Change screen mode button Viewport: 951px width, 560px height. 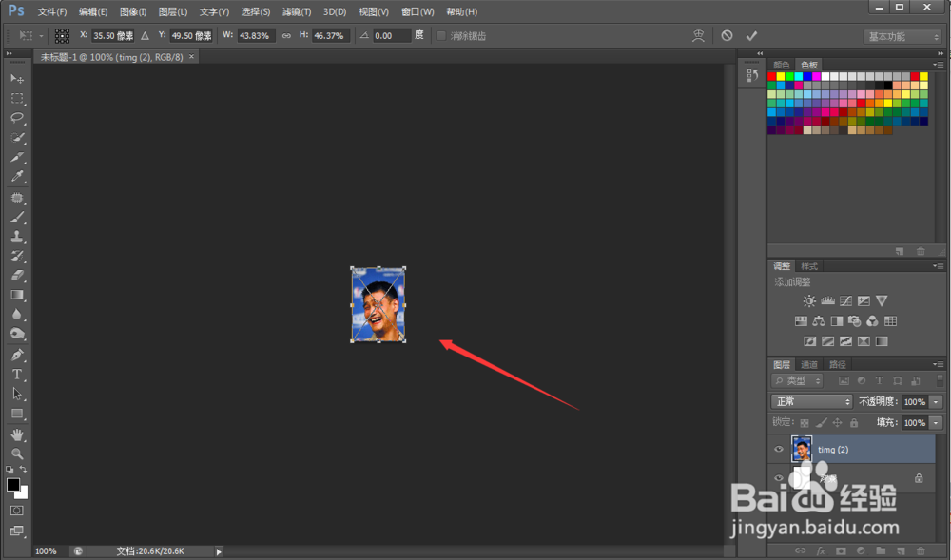(17, 531)
